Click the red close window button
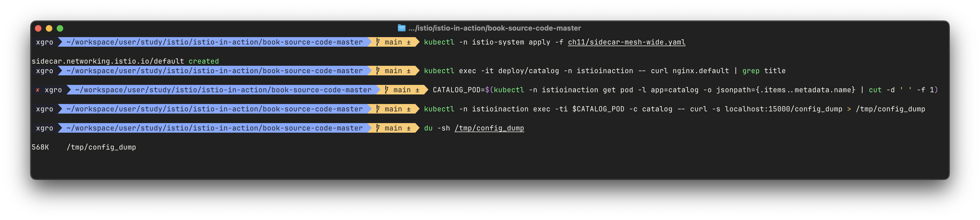 pyautogui.click(x=38, y=28)
